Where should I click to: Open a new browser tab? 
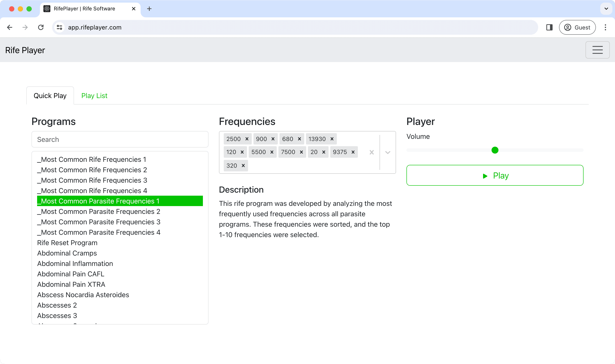(149, 9)
